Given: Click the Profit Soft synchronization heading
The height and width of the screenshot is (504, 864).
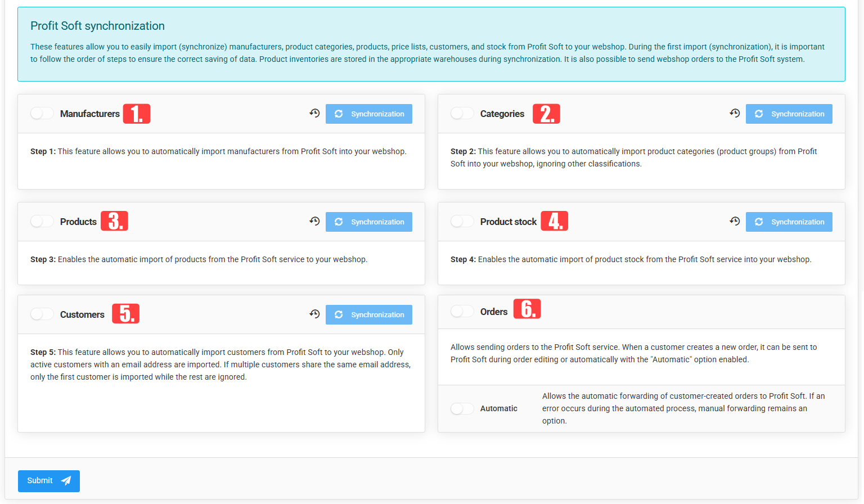Looking at the screenshot, I should pyautogui.click(x=97, y=26).
